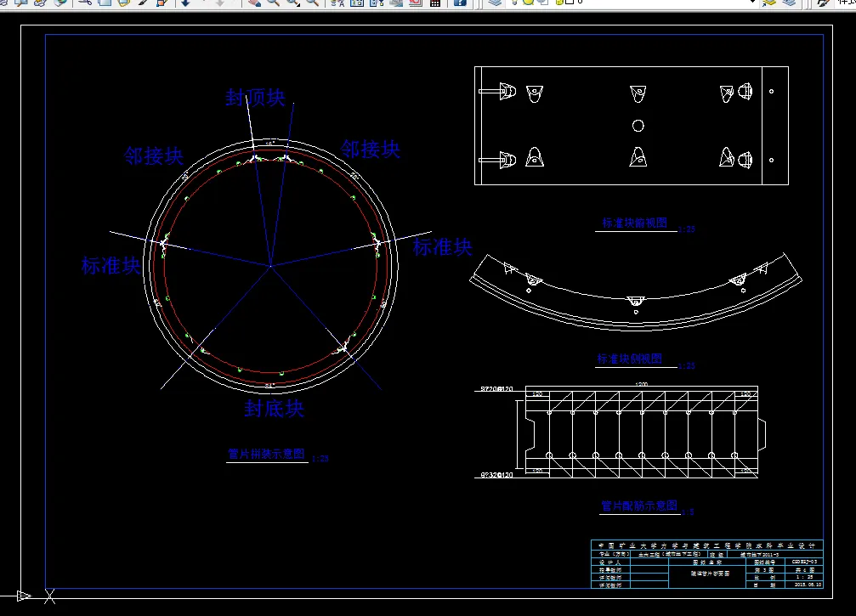
Task: Click Make Object's Layer Current icon
Action: click(769, 3)
